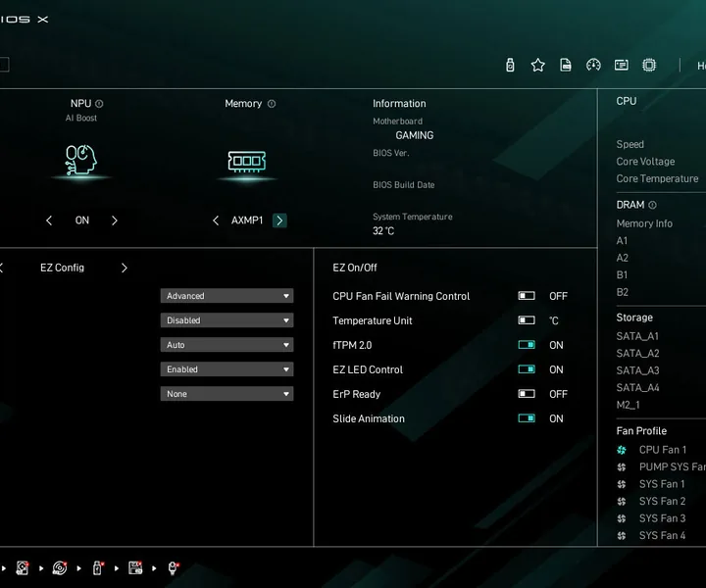The height and width of the screenshot is (588, 706).
Task: Click the info icon beside NPU
Action: (x=99, y=104)
